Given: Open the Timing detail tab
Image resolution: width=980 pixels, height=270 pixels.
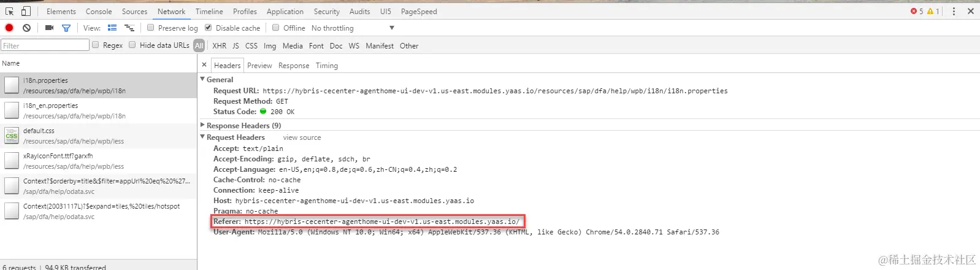Looking at the screenshot, I should tap(327, 66).
